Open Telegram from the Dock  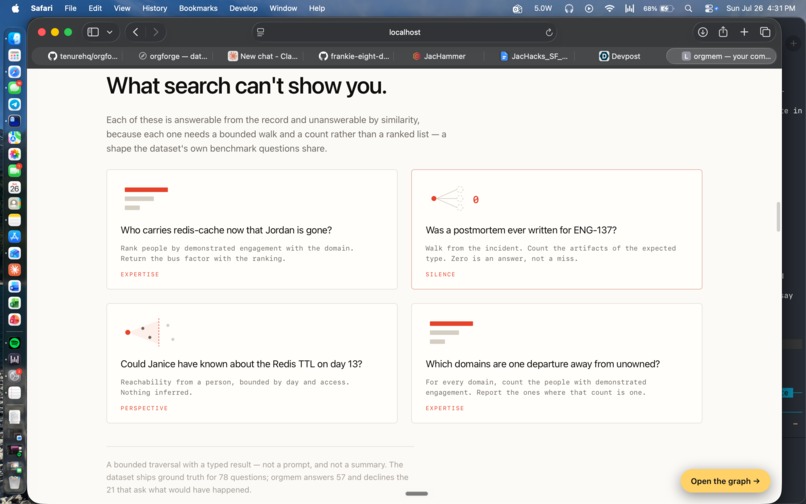[14, 104]
